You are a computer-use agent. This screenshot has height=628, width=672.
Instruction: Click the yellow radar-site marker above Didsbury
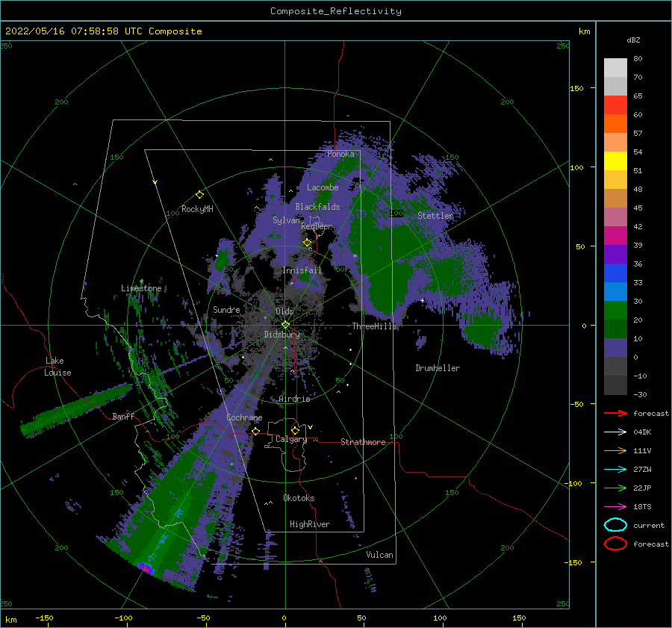(285, 325)
